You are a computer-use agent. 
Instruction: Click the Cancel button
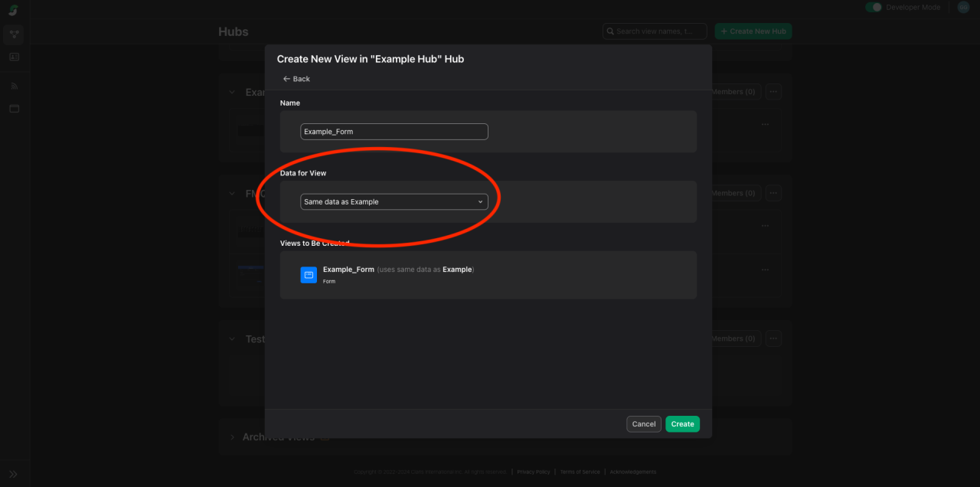[644, 424]
